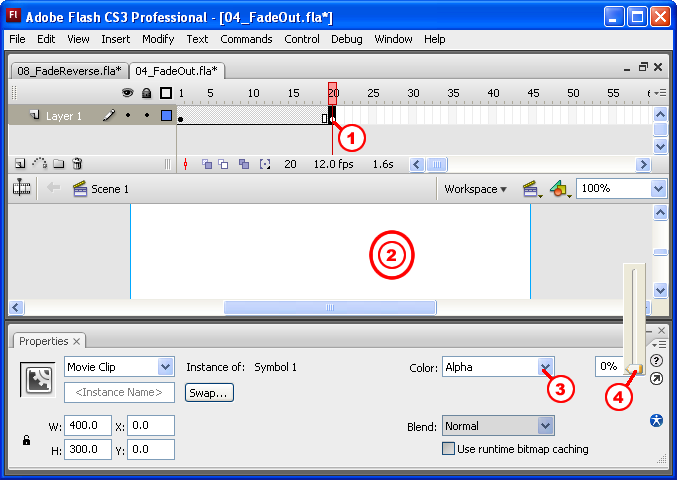This screenshot has width=677, height=480.
Task: Click the Edit Symbols icon
Action: (x=561, y=189)
